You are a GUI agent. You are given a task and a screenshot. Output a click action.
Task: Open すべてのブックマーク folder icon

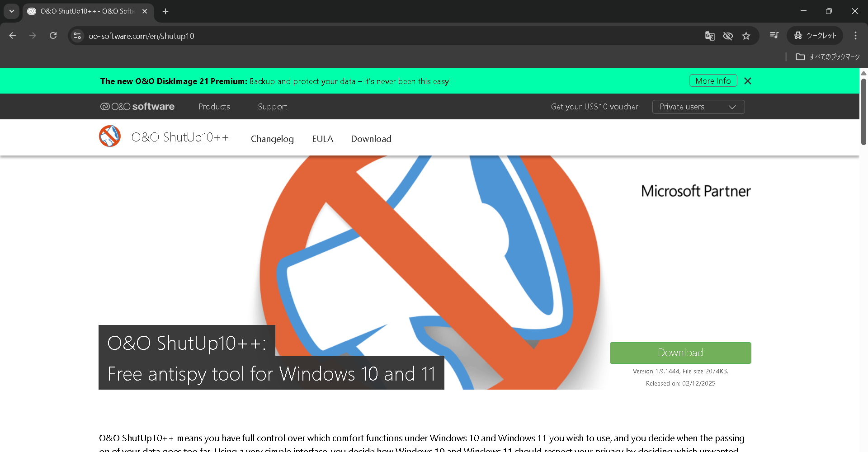click(x=801, y=56)
